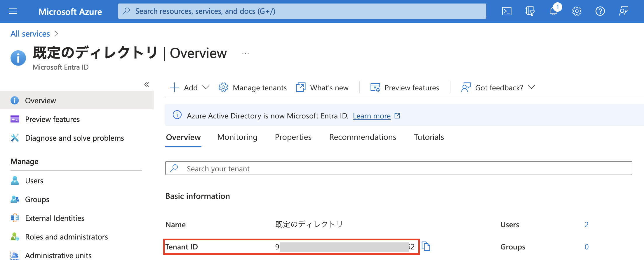The width and height of the screenshot is (644, 262).
Task: Switch to the Properties tab
Action: (293, 137)
